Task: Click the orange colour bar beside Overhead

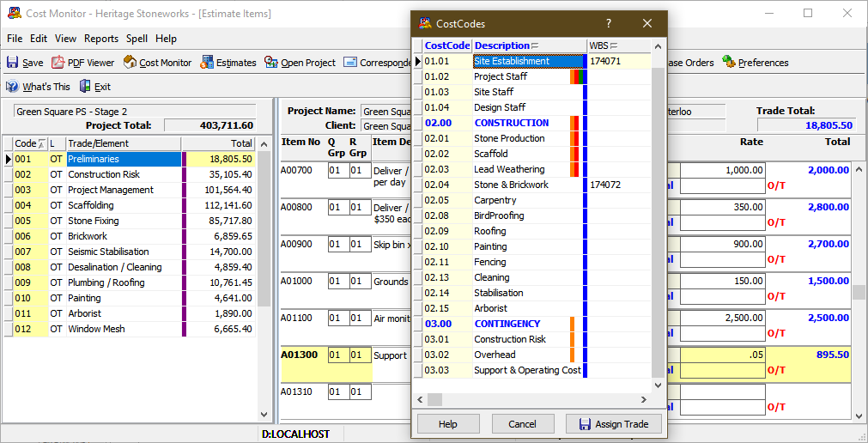Action: point(573,355)
